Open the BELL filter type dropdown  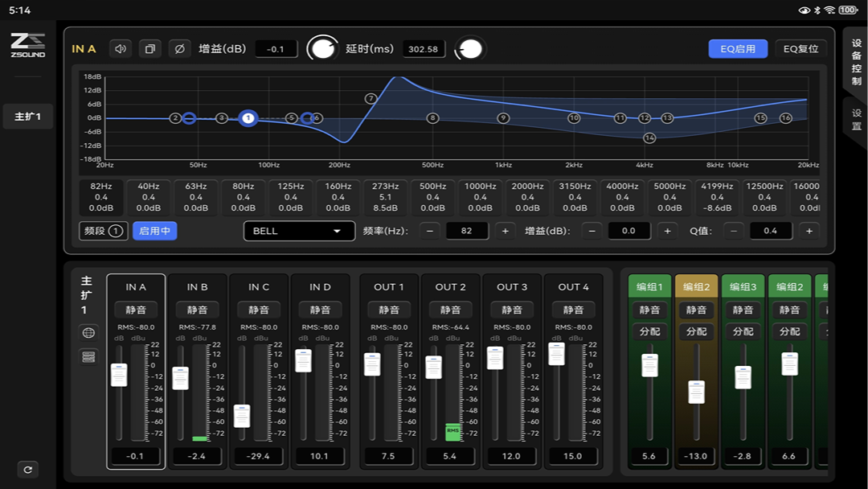coord(299,231)
